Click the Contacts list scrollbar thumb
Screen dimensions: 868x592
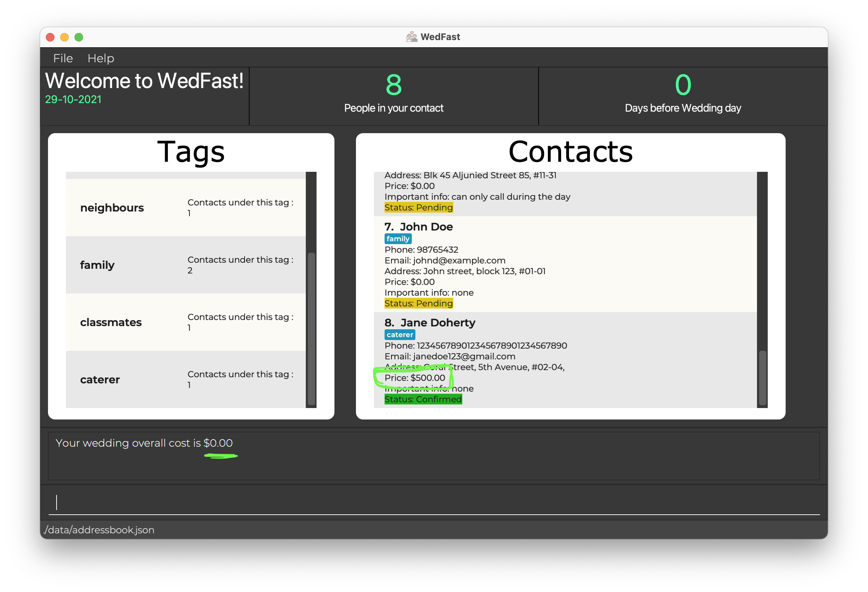(762, 377)
